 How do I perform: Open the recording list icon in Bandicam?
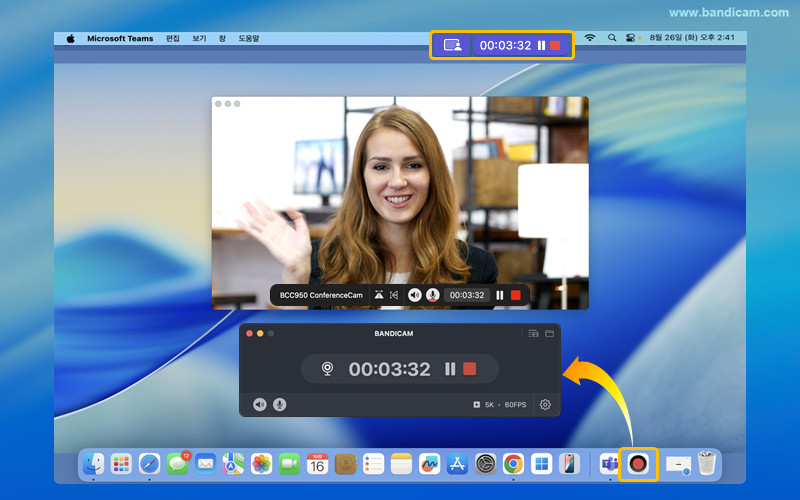(x=533, y=333)
